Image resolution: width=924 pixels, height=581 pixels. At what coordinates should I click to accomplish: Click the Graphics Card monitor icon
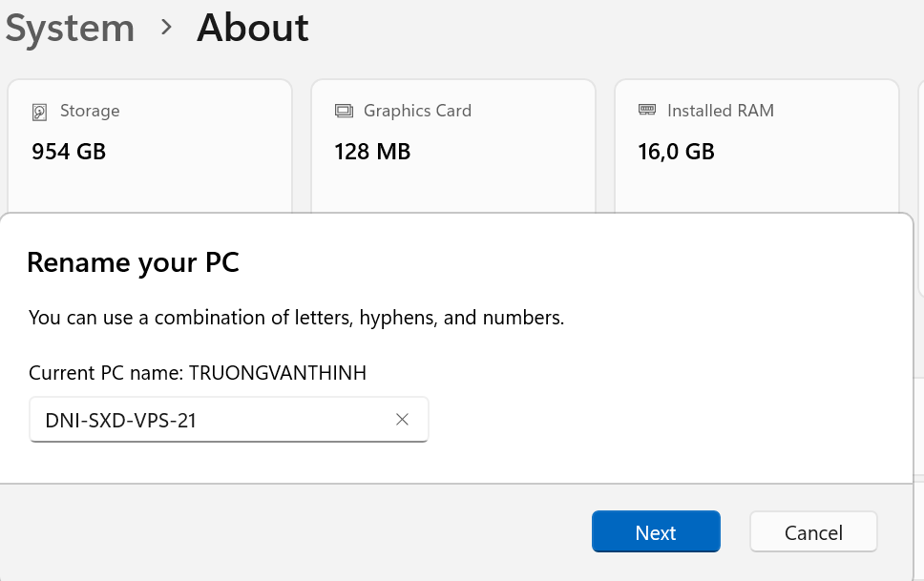coord(343,112)
